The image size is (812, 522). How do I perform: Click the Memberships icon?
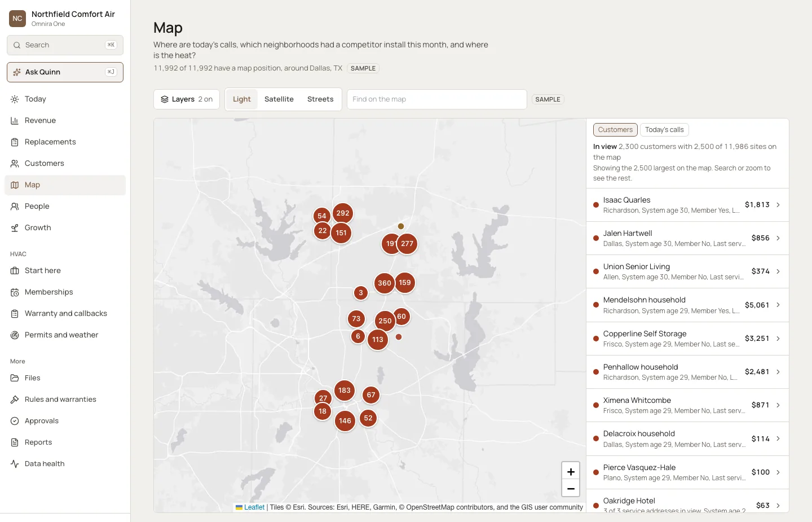tap(15, 292)
